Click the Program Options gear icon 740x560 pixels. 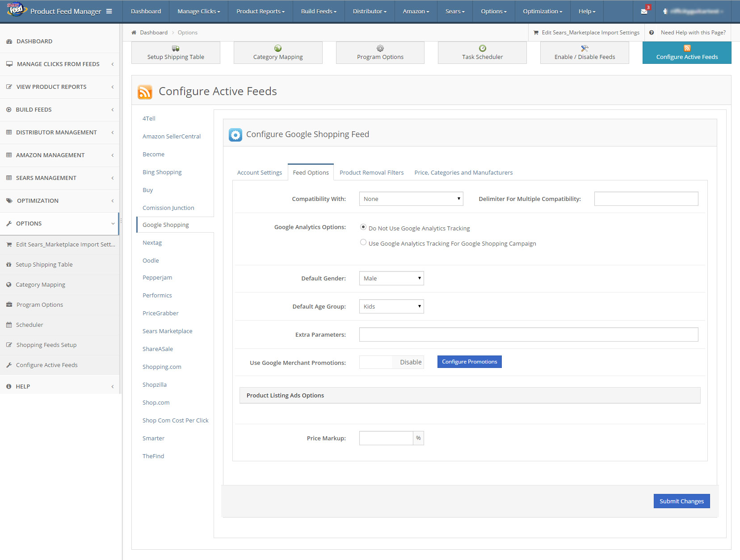point(380,48)
